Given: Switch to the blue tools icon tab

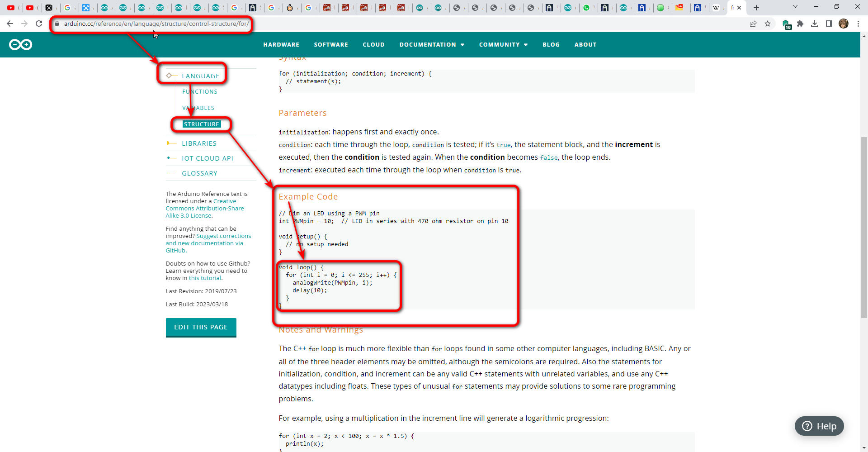Looking at the screenshot, I should click(x=86, y=8).
